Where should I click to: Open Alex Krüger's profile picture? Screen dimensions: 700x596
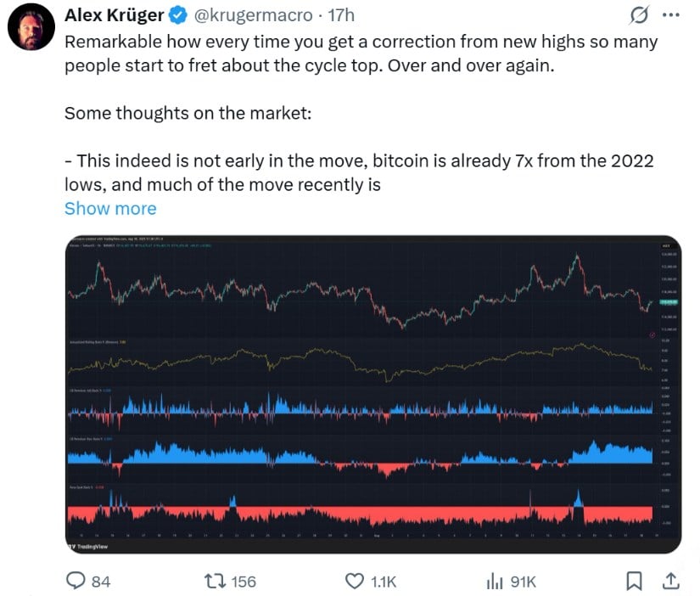(x=31, y=27)
